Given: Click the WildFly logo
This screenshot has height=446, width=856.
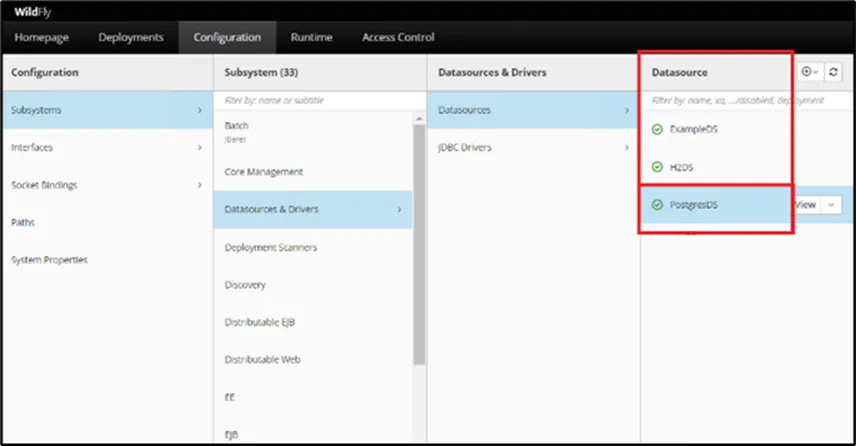Looking at the screenshot, I should pyautogui.click(x=32, y=12).
